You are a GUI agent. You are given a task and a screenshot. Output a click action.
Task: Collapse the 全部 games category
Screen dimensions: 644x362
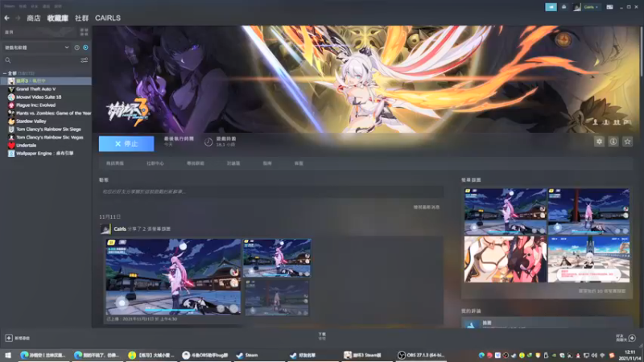click(x=5, y=73)
